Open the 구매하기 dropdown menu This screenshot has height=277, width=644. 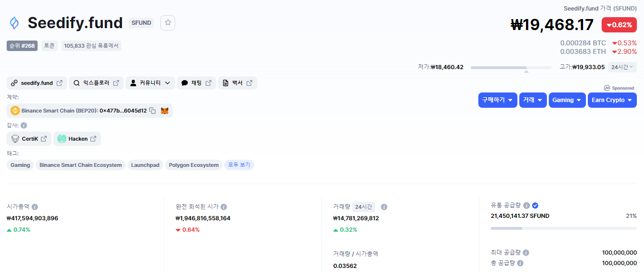coord(497,100)
